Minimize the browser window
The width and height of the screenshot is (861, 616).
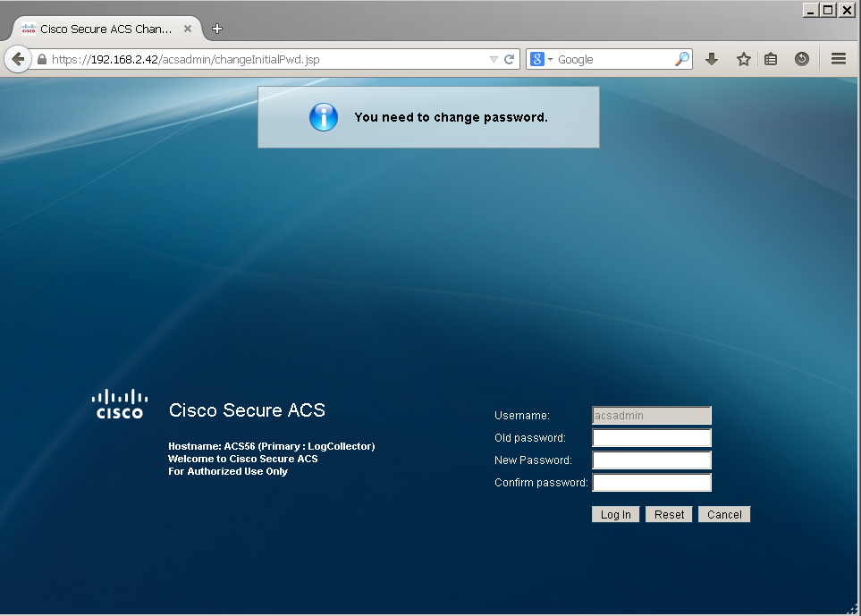point(810,11)
